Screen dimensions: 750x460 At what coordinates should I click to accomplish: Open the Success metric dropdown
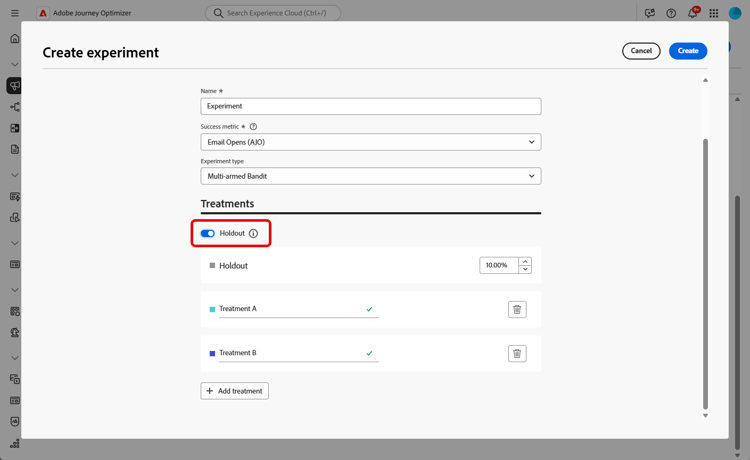(x=370, y=142)
